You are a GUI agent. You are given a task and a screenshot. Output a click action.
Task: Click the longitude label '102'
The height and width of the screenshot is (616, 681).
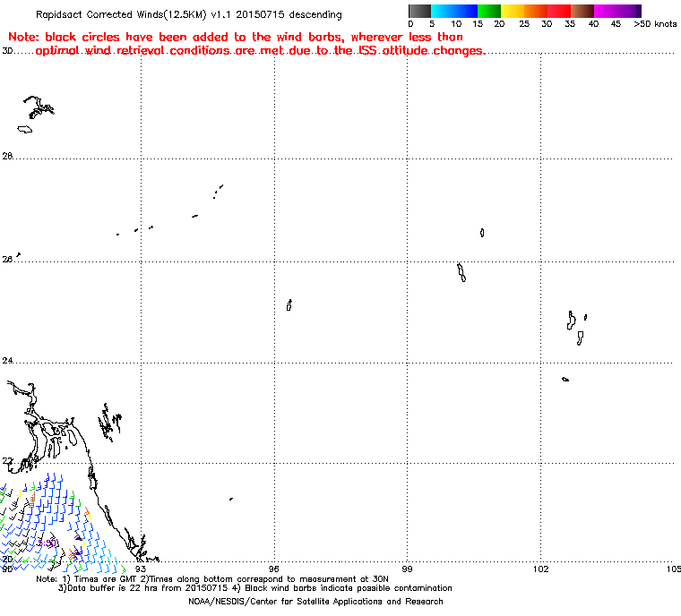(x=540, y=569)
